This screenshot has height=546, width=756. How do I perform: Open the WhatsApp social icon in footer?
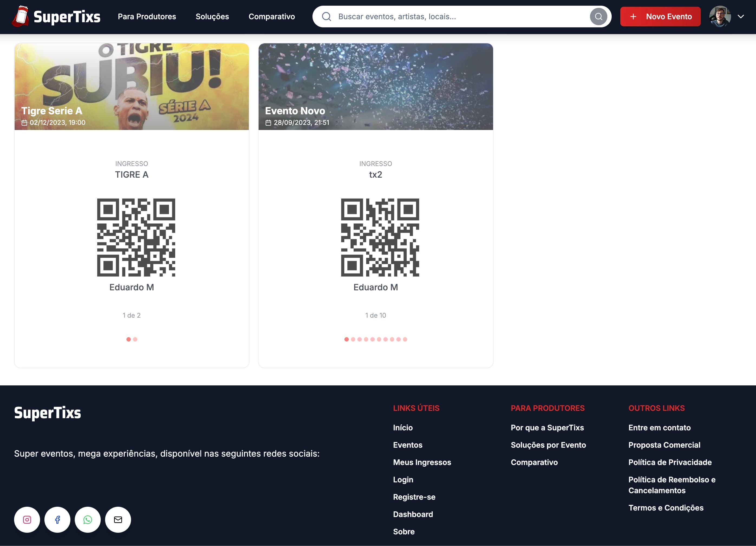coord(88,519)
